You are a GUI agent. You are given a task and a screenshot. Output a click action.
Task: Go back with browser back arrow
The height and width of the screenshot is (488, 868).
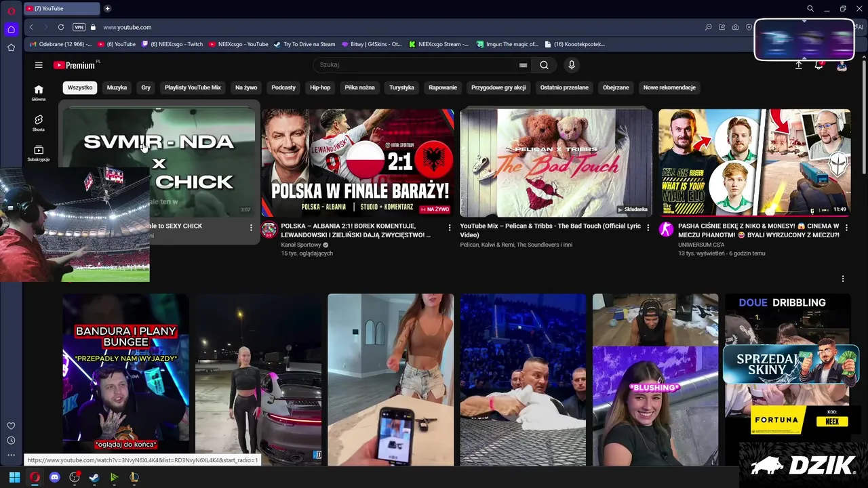pos(31,27)
